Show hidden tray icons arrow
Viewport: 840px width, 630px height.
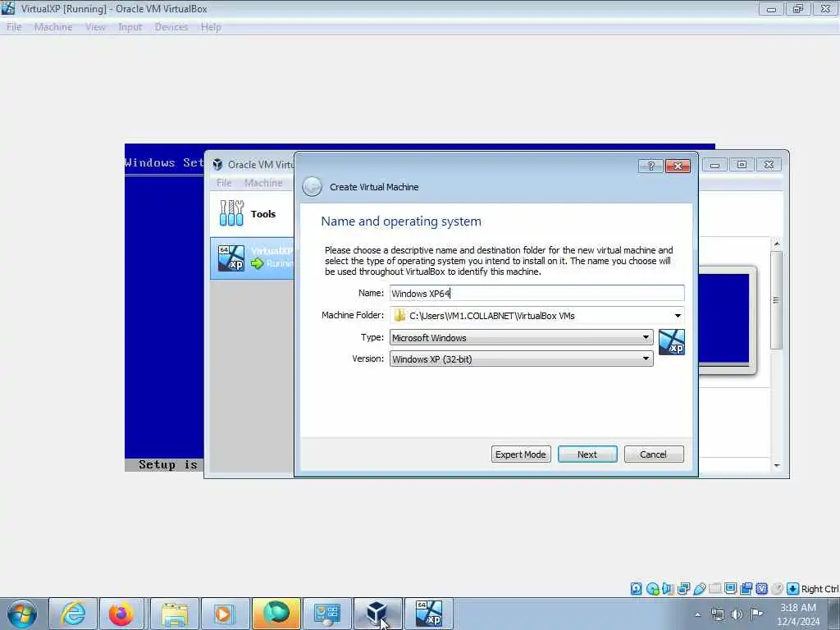(x=697, y=614)
